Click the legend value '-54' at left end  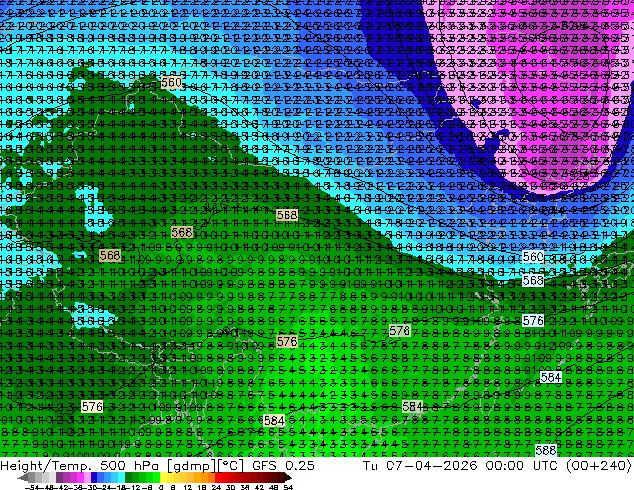[x=32, y=487]
